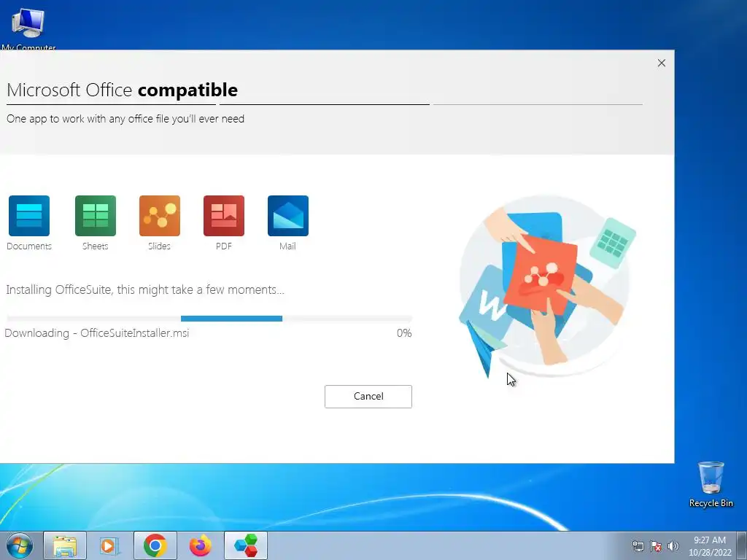This screenshot has height=560, width=747.
Task: Click the 'Slides' label text
Action: [159, 246]
